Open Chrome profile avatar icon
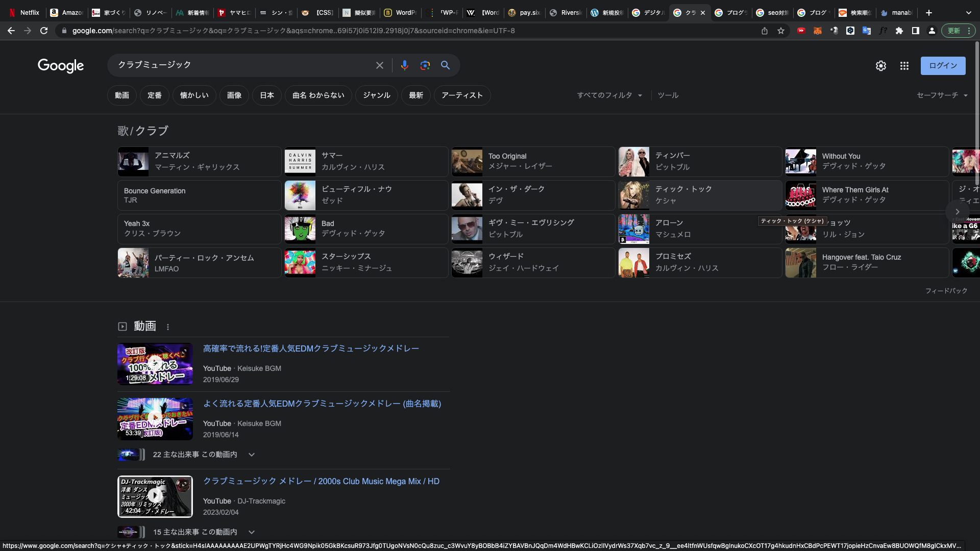This screenshot has height=551, width=980. (x=932, y=31)
